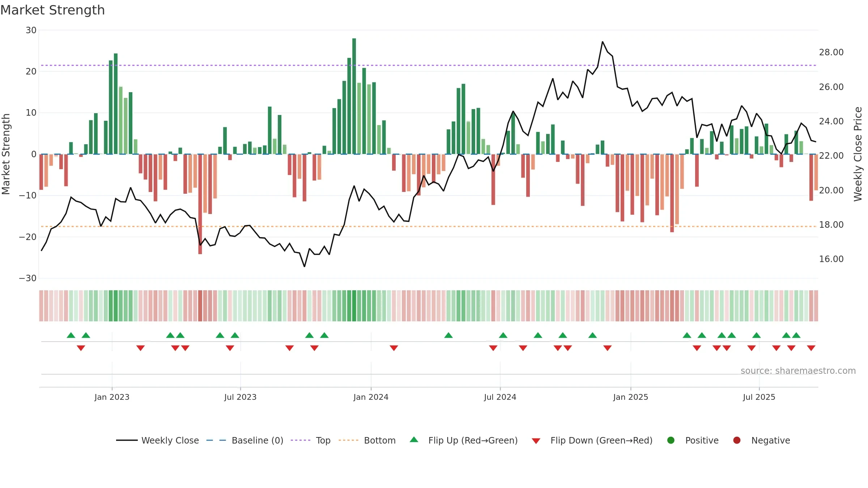Click the 22.00 price axis label
This screenshot has height=488, width=868.
click(x=831, y=155)
